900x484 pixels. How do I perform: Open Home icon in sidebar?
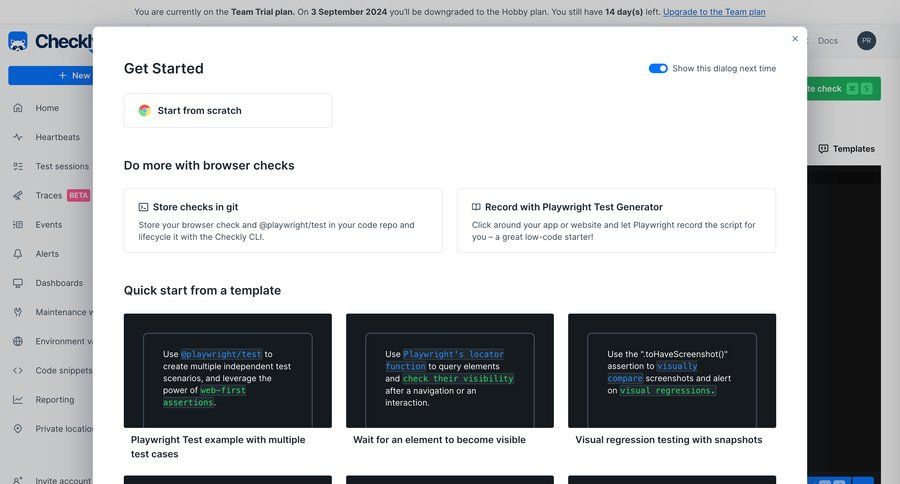[x=18, y=108]
